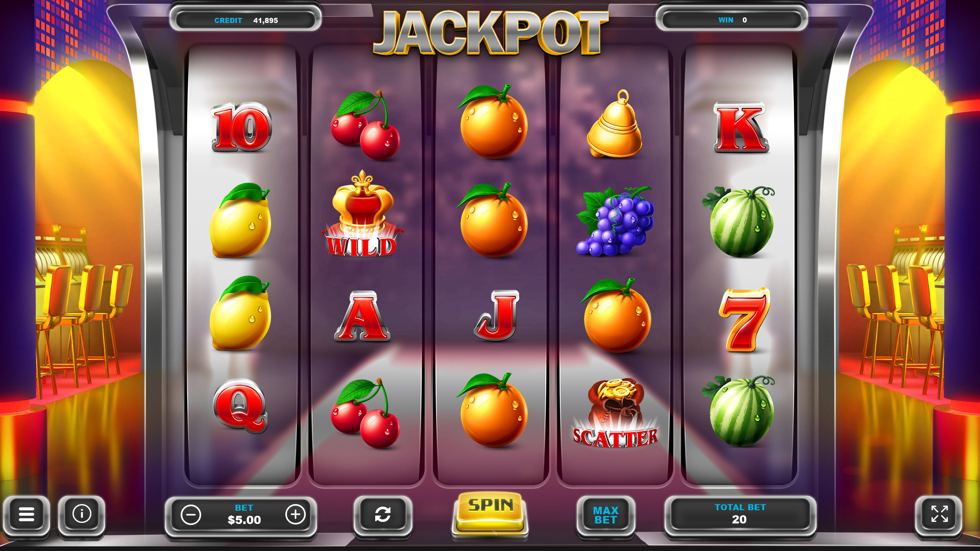Viewport: 980px width, 551px height.
Task: Toggle fullscreen mode icon
Action: tap(939, 514)
